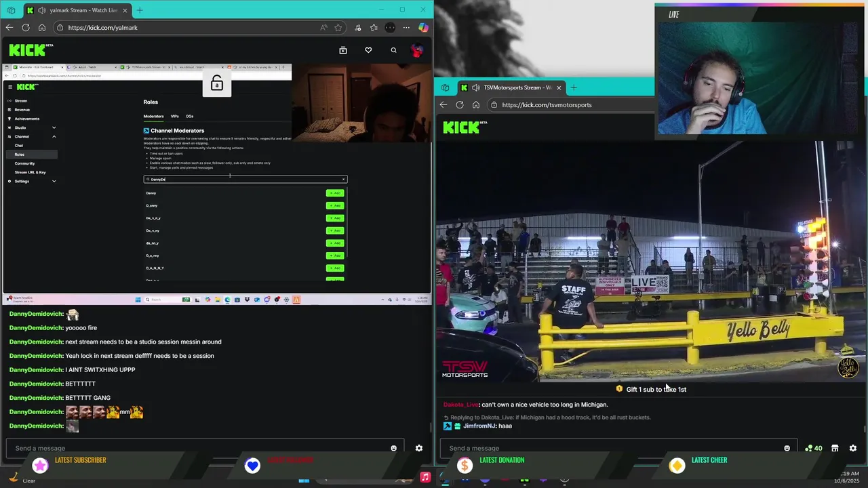
Task: Open the Windows Start button
Action: coord(304,480)
